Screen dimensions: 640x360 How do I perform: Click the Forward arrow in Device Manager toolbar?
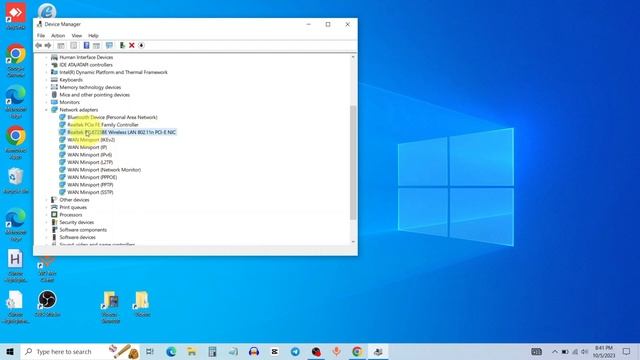click(x=48, y=45)
